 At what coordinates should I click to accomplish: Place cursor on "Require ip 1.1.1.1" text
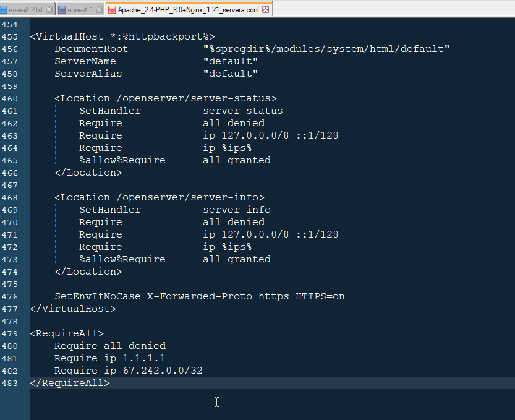(109, 358)
